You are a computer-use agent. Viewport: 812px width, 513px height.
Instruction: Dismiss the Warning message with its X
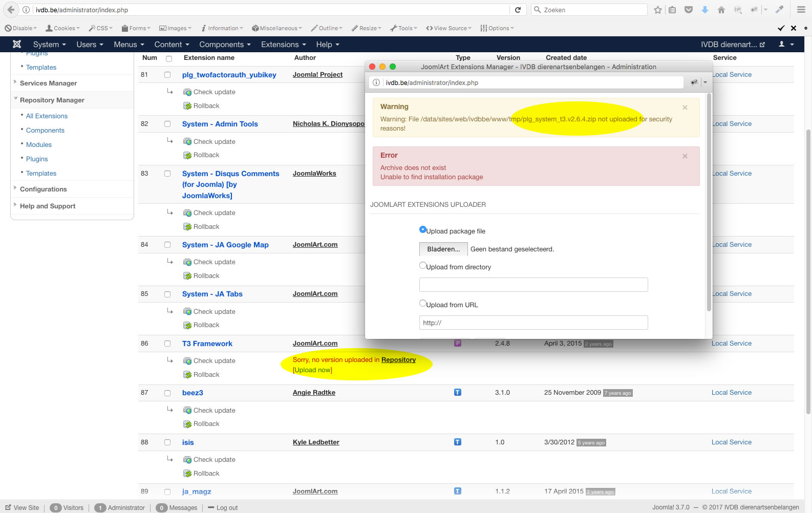pyautogui.click(x=685, y=108)
